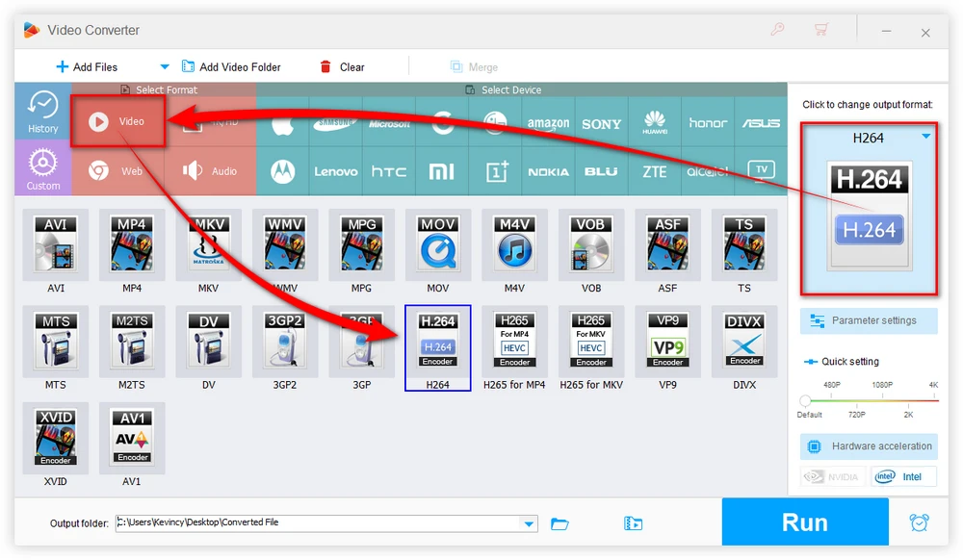Open the Custom format settings
963x560 pixels.
[43, 168]
